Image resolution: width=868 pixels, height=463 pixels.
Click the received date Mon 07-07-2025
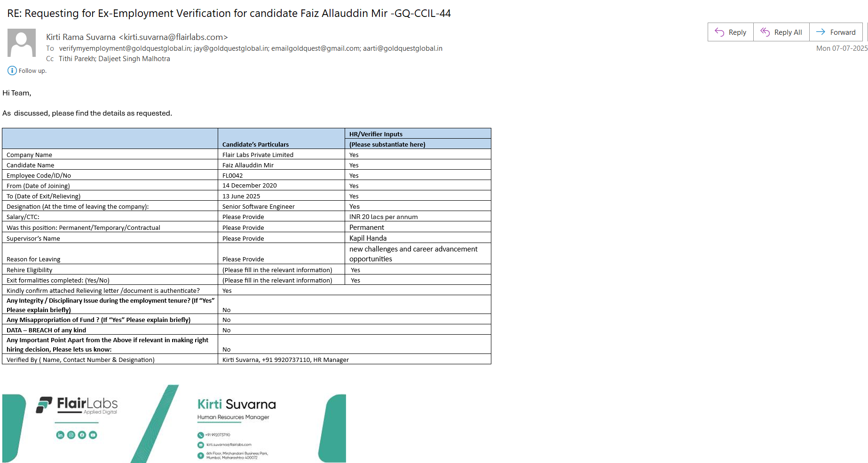(842, 48)
